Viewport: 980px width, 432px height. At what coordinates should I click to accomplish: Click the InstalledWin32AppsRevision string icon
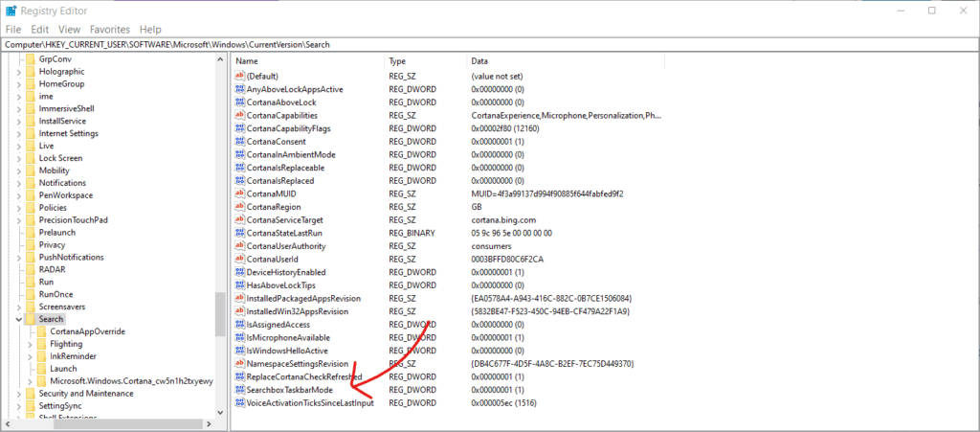pyautogui.click(x=239, y=311)
